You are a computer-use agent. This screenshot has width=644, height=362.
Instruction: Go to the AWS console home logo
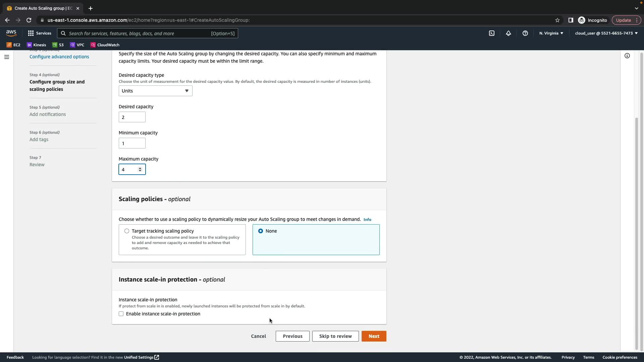coord(11,33)
